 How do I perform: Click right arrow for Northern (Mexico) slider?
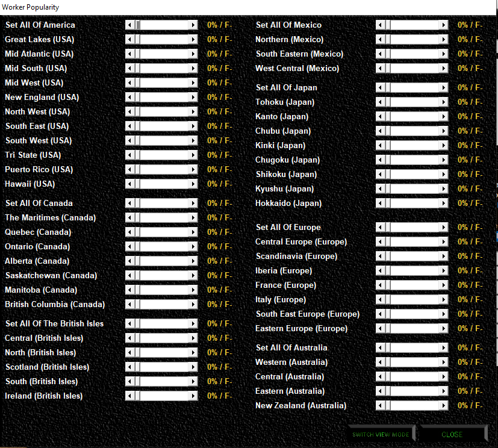tap(444, 40)
